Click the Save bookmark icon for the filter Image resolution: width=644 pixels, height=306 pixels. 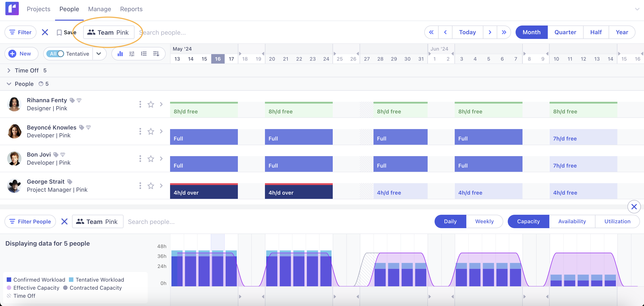59,32
